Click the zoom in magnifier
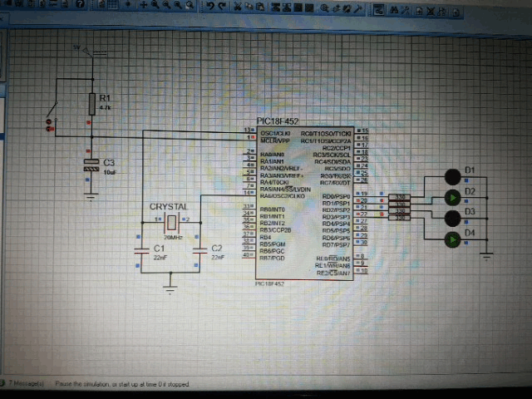This screenshot has height=399, width=532. [x=155, y=5]
